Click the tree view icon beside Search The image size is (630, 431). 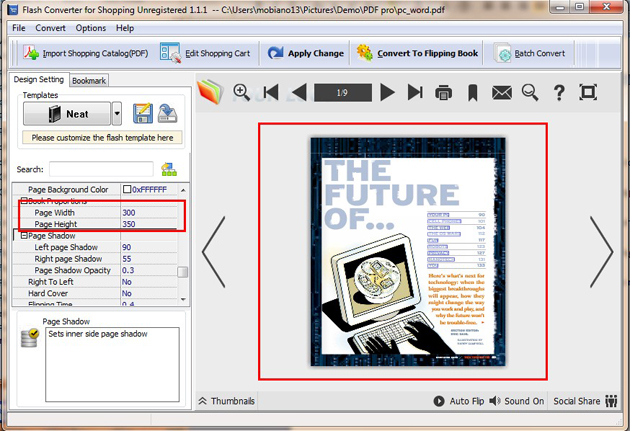(169, 169)
